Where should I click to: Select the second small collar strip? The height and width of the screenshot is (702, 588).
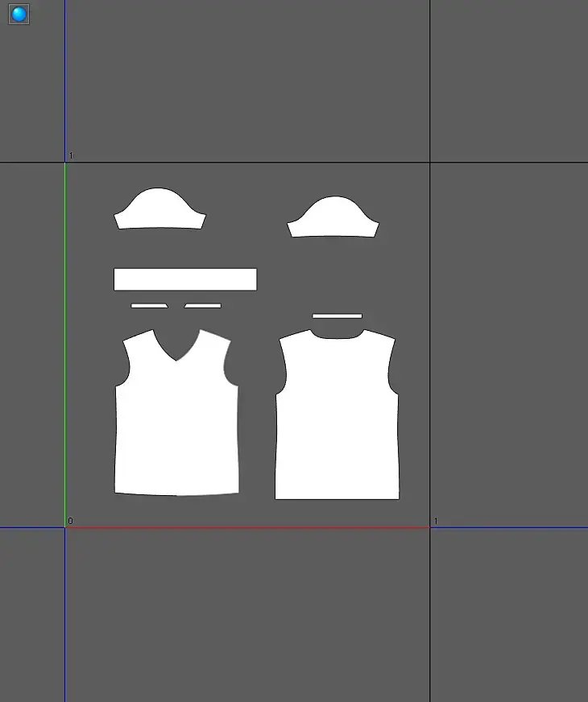[x=202, y=306]
